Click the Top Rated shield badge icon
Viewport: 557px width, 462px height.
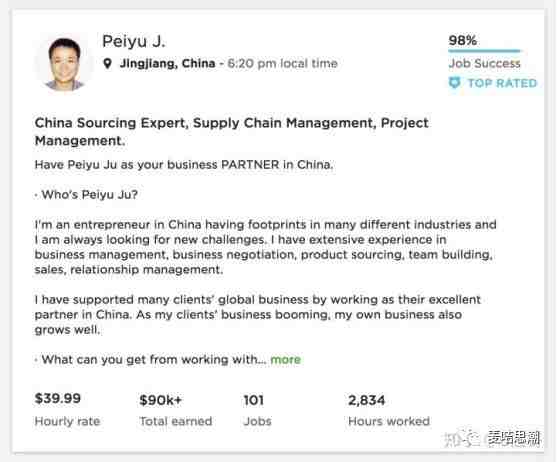coord(454,83)
